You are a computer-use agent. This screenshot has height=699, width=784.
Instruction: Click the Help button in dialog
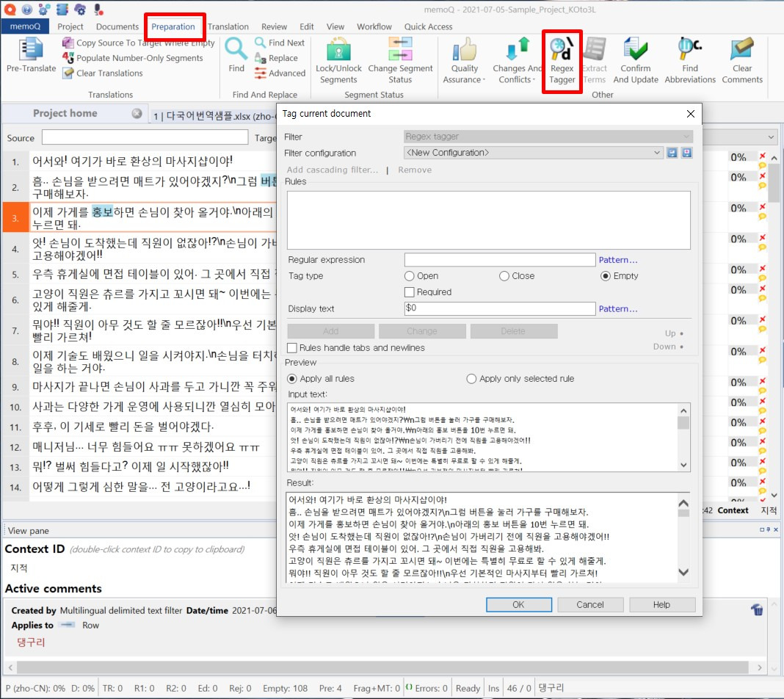(661, 604)
